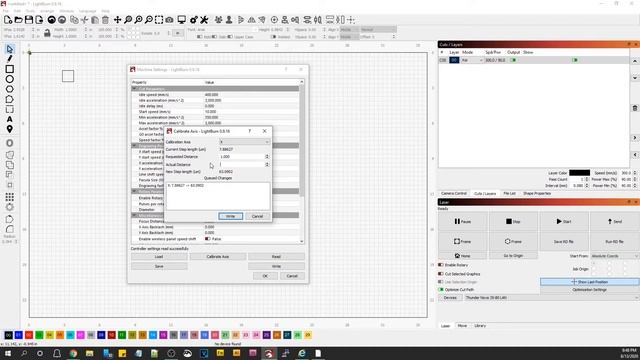The width and height of the screenshot is (640, 360).
Task: Switch to the Library tab
Action: pyautogui.click(x=480, y=326)
